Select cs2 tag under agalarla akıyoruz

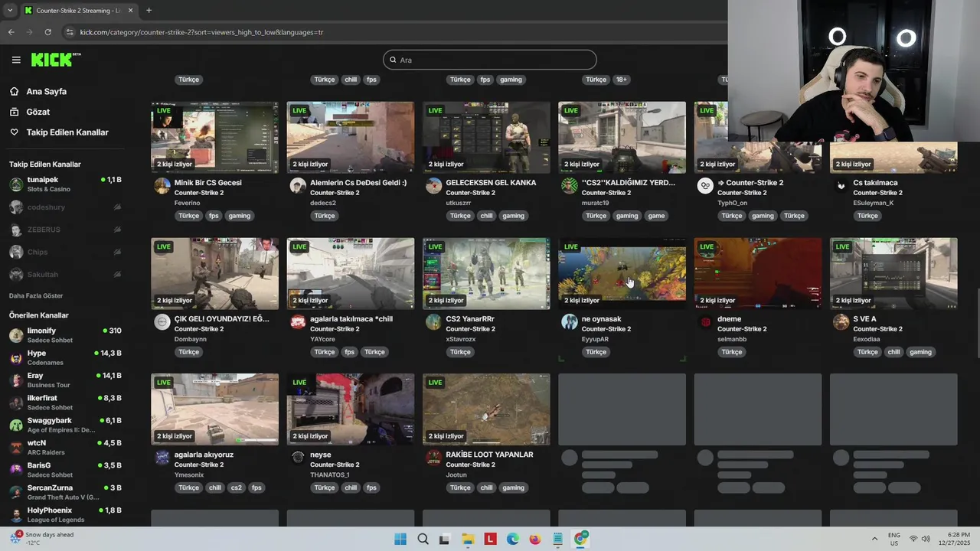(236, 487)
